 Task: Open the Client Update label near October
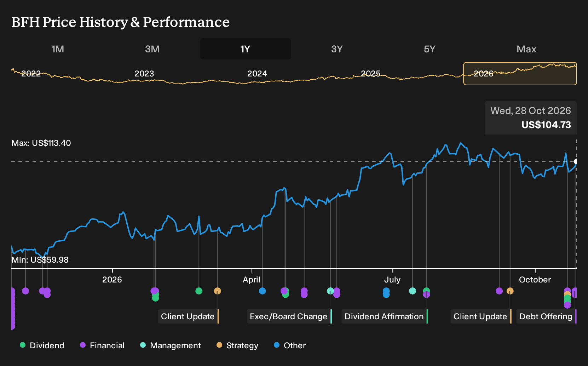481,316
